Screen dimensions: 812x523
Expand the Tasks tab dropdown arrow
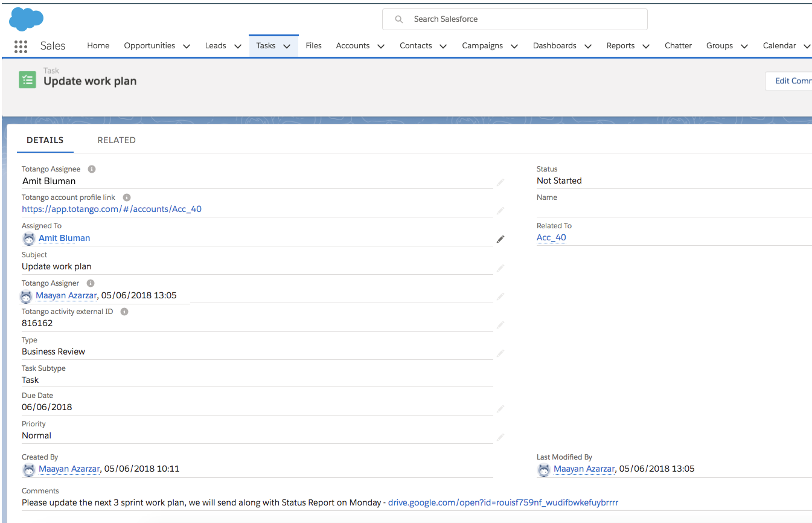pyautogui.click(x=287, y=46)
